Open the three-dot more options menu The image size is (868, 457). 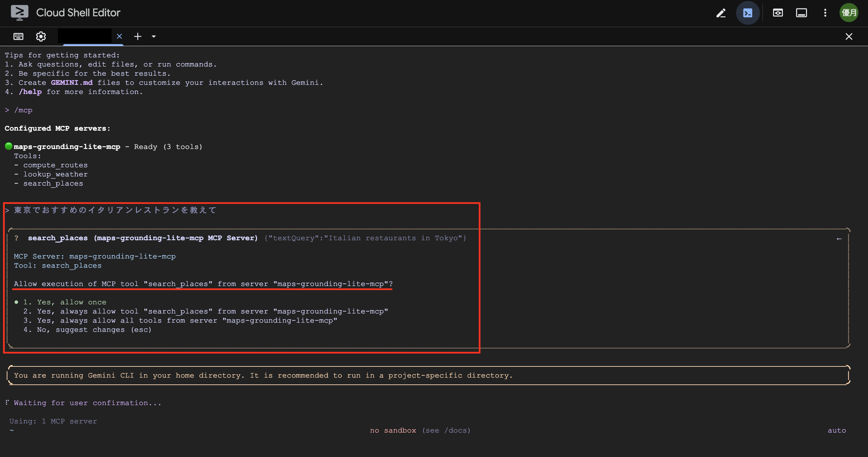click(x=825, y=13)
